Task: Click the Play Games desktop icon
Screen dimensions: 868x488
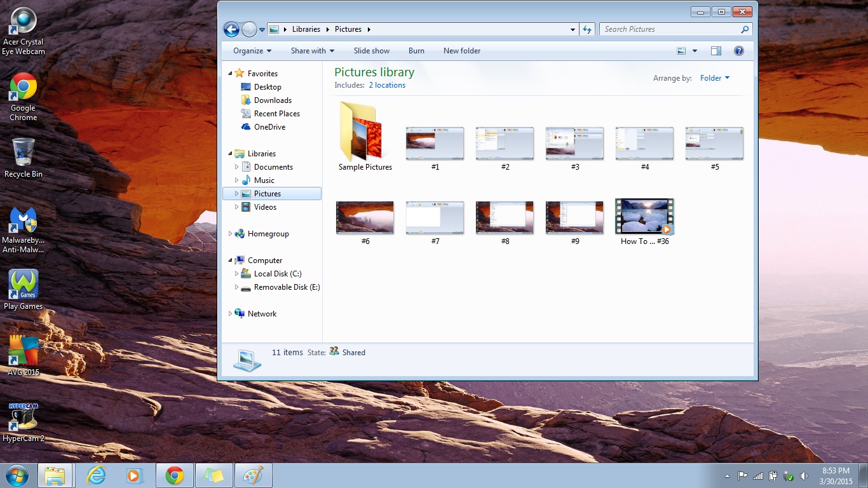Action: pos(24,290)
